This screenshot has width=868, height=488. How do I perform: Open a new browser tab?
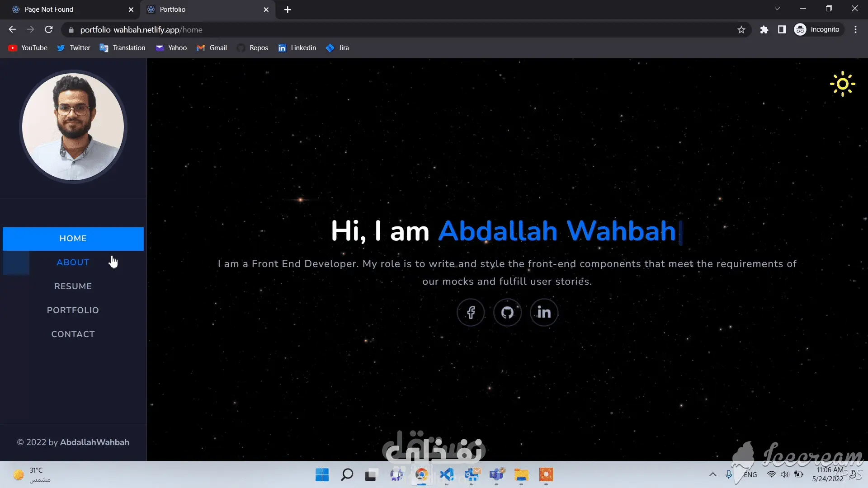[288, 9]
